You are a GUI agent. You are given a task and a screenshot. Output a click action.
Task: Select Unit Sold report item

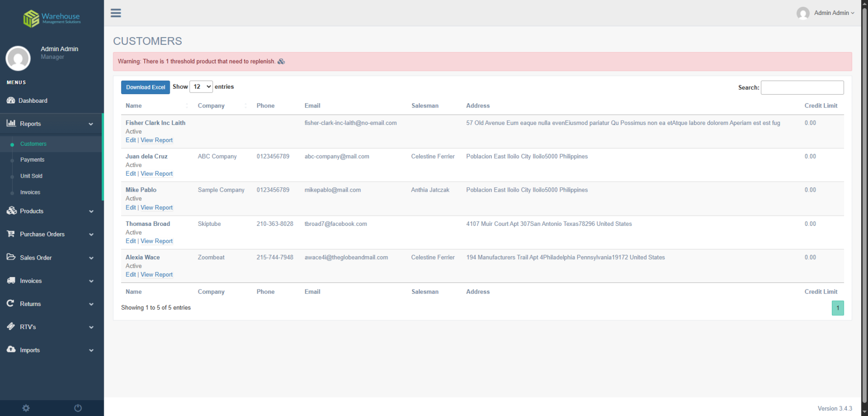[31, 176]
